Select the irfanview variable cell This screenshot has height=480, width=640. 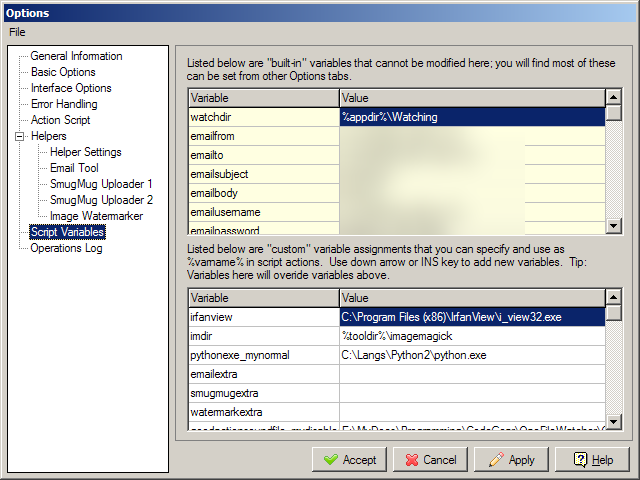click(264, 317)
